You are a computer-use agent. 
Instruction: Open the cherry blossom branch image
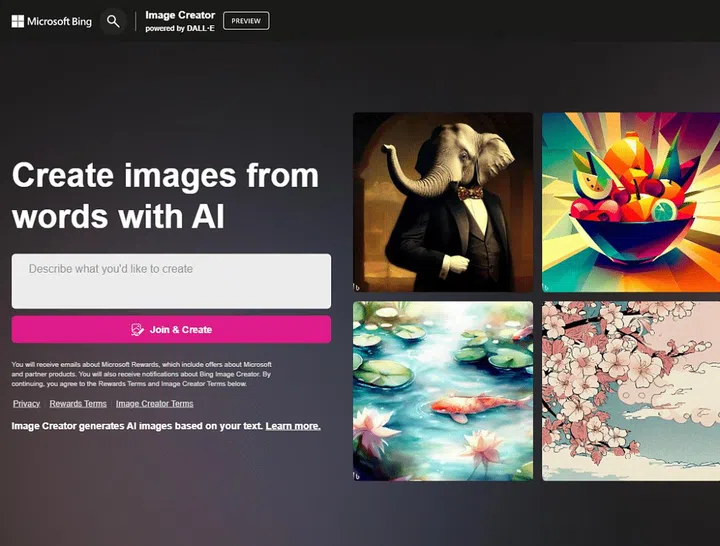630,391
